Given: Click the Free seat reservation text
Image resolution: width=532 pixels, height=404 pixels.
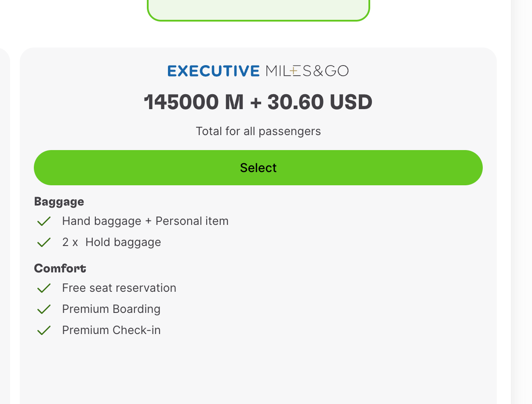Looking at the screenshot, I should [x=119, y=288].
